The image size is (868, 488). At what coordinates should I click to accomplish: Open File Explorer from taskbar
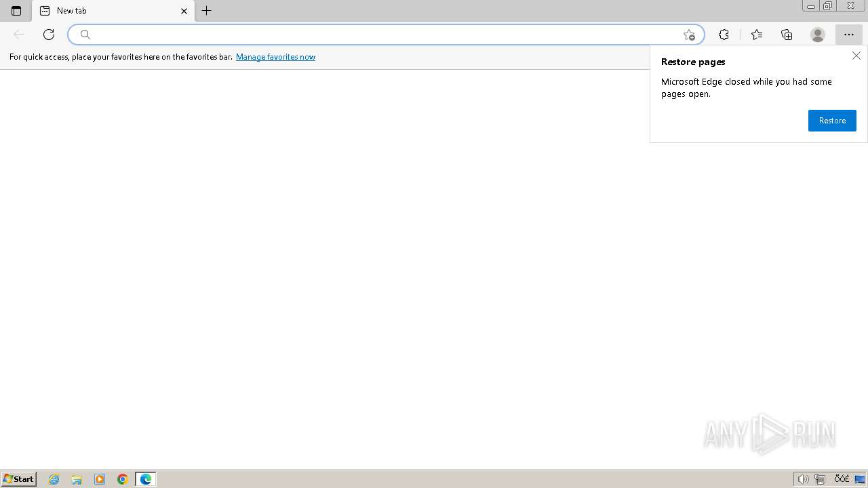[x=77, y=479]
